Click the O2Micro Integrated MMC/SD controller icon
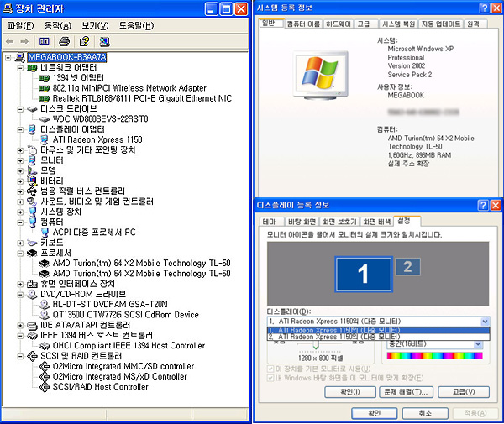Viewport: 504px width, 424px height. 44,367
